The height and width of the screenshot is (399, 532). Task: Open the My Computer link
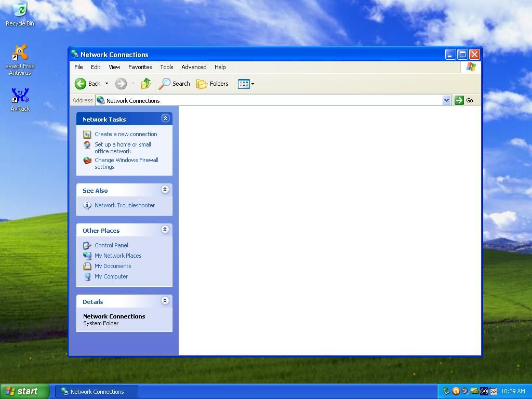pyautogui.click(x=111, y=276)
